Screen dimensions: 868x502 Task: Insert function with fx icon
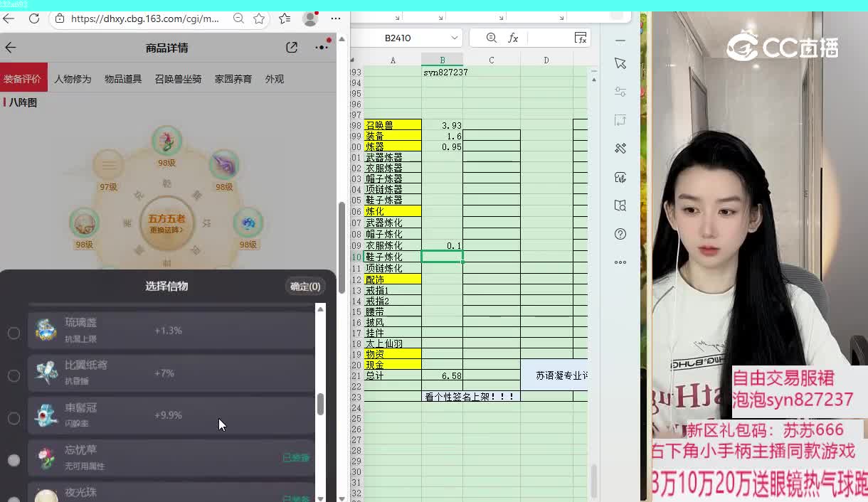coord(513,38)
